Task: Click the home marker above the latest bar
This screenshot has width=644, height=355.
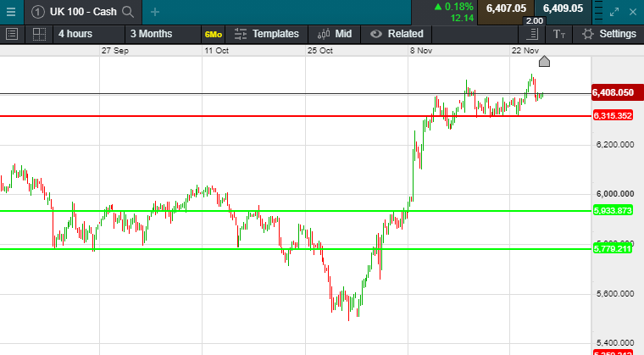Action: tap(544, 62)
